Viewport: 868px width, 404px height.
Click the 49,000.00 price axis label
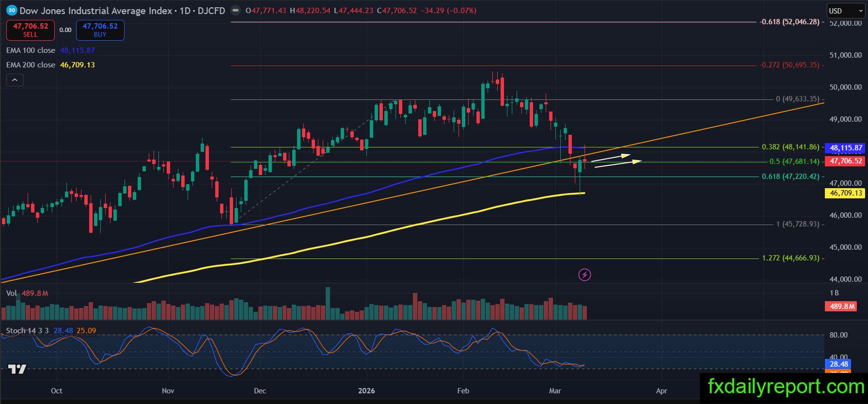[846, 119]
